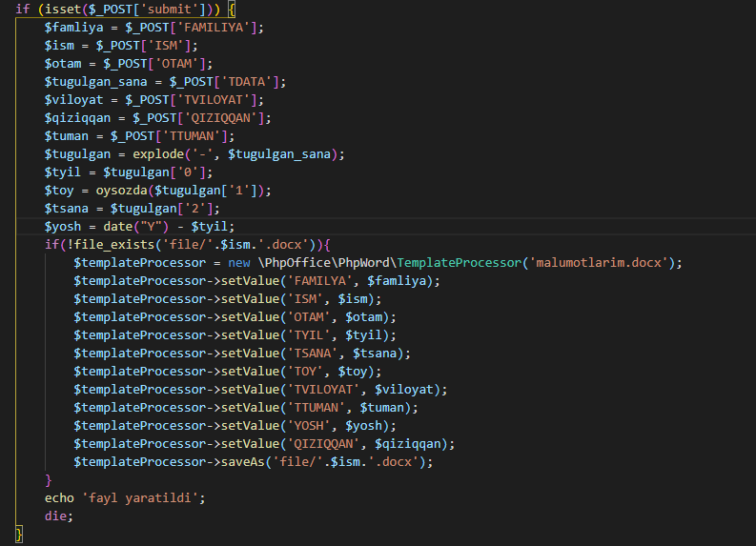Click the 'TTUMAN' string in $tuman assignment

pos(191,136)
